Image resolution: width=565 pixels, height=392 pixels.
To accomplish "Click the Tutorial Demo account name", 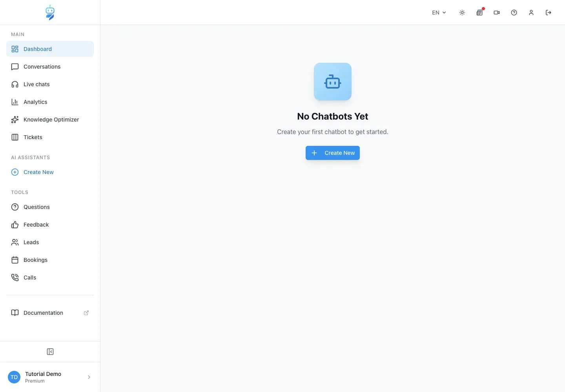I will click(x=43, y=374).
